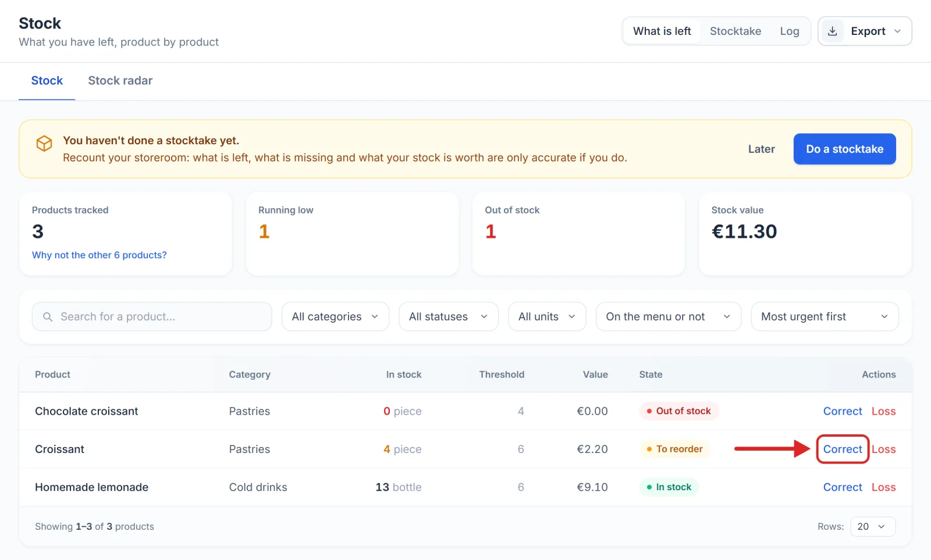The width and height of the screenshot is (931, 560).
Task: Change the Rows per page selector
Action: point(873,526)
